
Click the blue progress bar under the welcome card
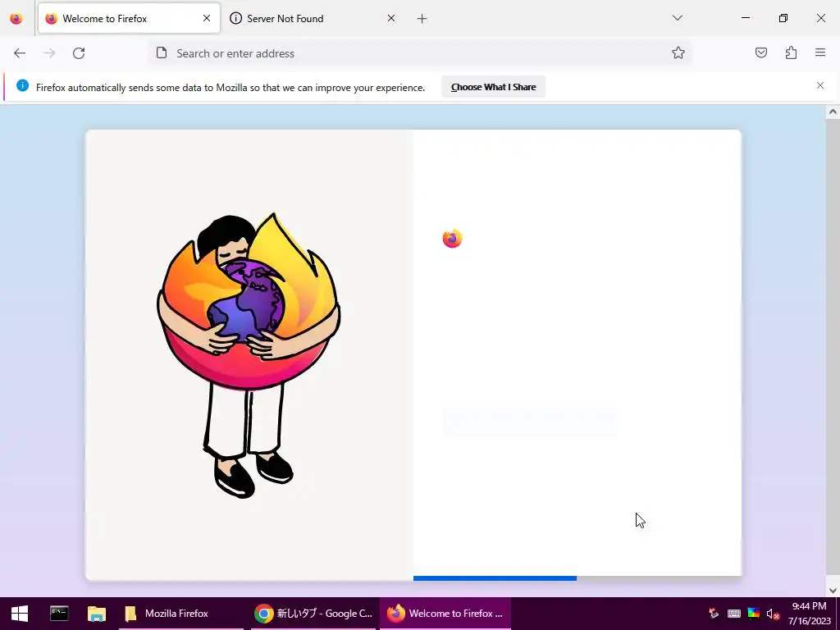[x=495, y=578]
